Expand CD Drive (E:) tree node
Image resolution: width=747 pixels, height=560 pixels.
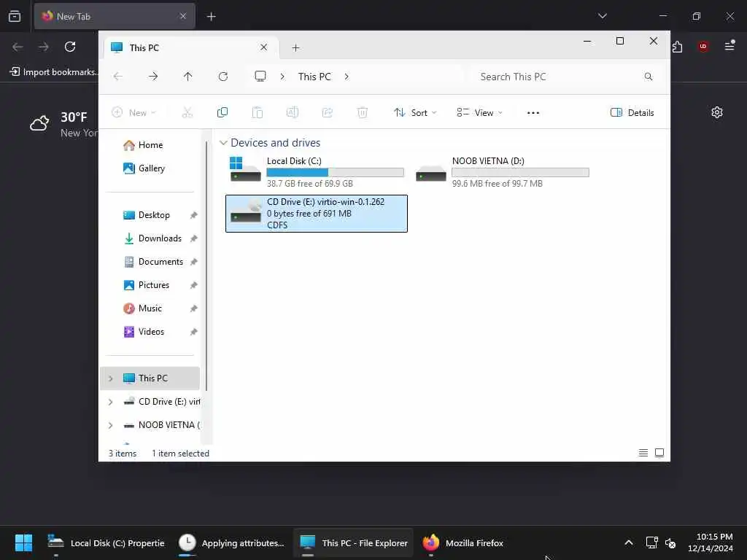111,402
